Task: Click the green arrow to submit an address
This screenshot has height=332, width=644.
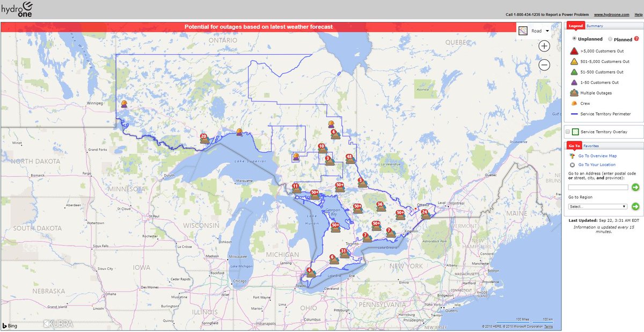Action: [634, 186]
